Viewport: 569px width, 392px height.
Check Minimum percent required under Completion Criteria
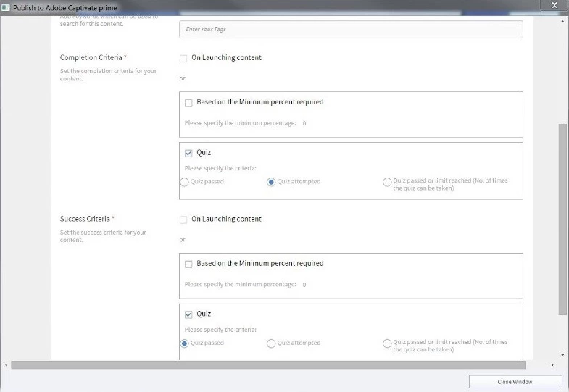point(188,103)
